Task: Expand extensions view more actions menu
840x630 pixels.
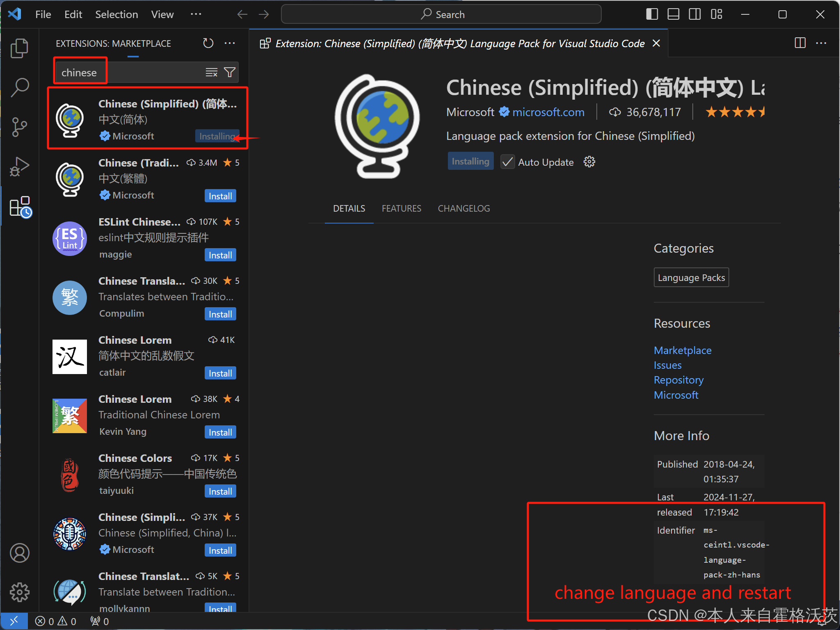Action: [x=230, y=43]
